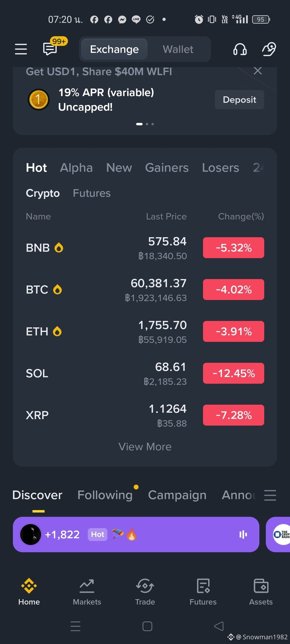
Task: Tap the audio bars icon on the purple live card
Action: [x=243, y=535]
